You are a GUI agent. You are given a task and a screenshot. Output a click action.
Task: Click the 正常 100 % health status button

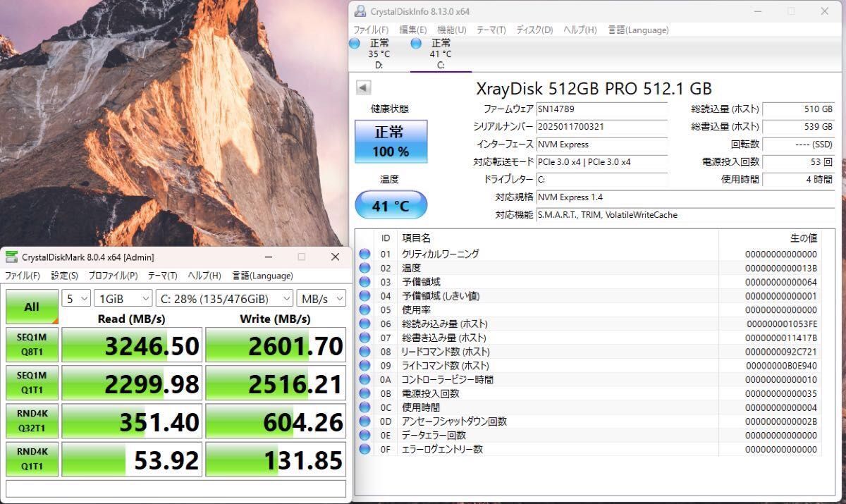pos(391,141)
